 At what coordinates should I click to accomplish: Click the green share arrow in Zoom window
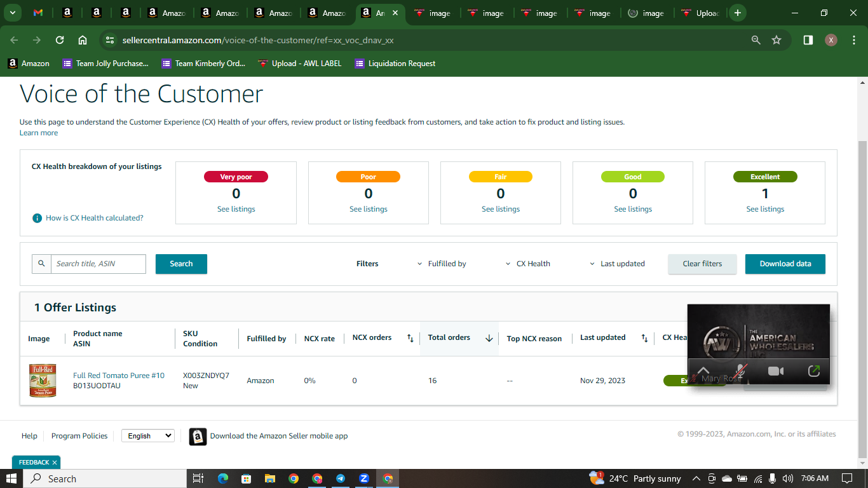pyautogui.click(x=813, y=371)
